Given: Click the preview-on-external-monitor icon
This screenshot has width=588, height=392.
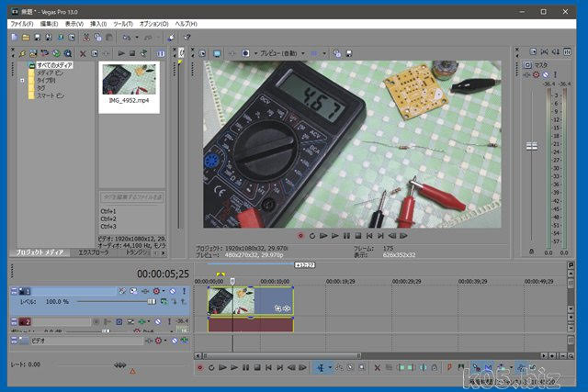Looking at the screenshot, I should click(x=217, y=53).
